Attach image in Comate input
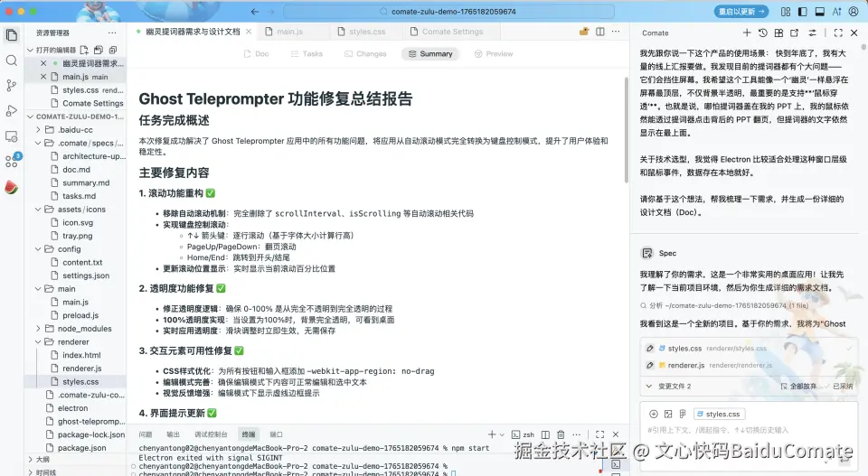The height and width of the screenshot is (476, 868). [x=668, y=414]
